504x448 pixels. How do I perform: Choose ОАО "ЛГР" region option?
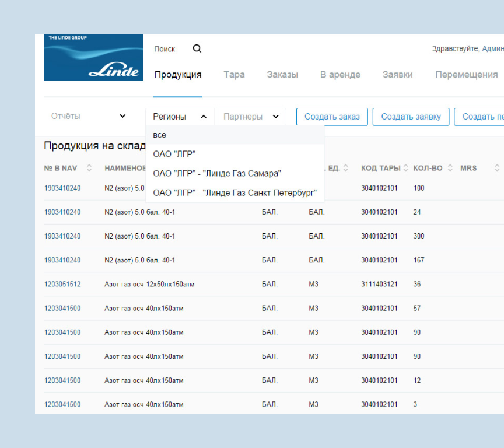point(174,154)
